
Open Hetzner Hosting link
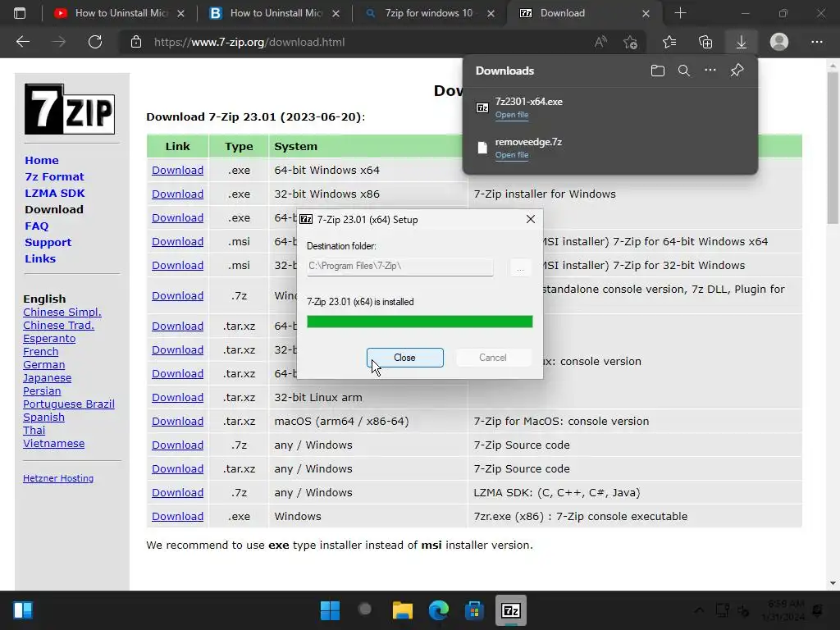(x=58, y=478)
